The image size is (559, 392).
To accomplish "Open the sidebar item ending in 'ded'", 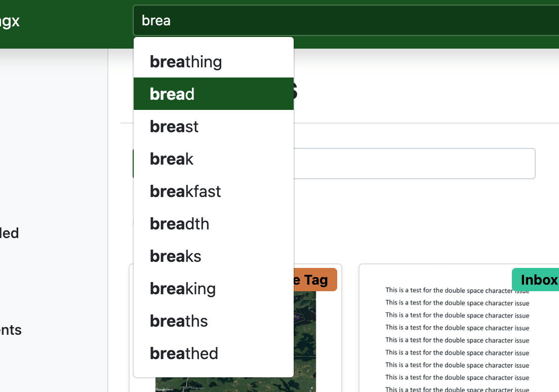I will 9,233.
